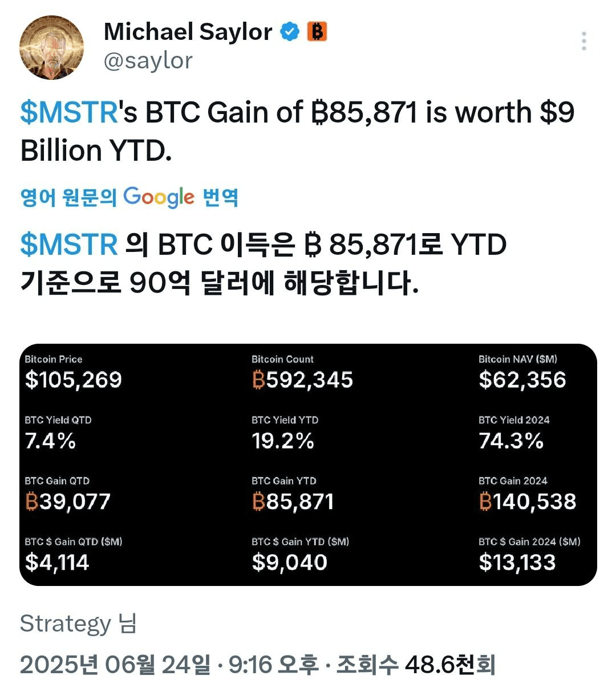
Task: Click the BTC Gain YTD ₿85,871 value
Action: pyautogui.click(x=293, y=502)
